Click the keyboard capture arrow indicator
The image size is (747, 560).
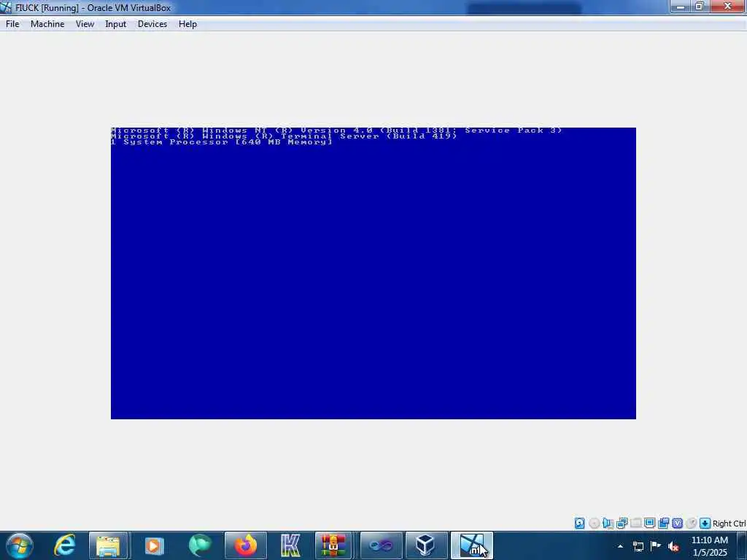[705, 524]
